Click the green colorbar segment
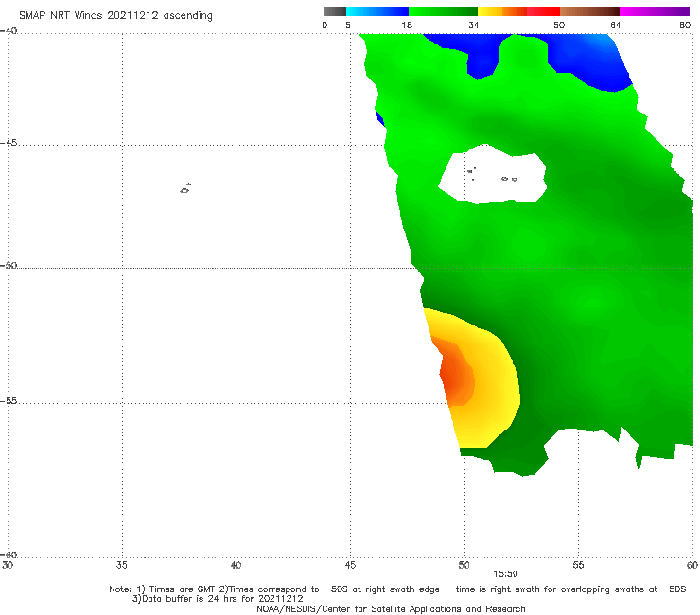Viewport: 700px width, 615px height. click(x=443, y=11)
